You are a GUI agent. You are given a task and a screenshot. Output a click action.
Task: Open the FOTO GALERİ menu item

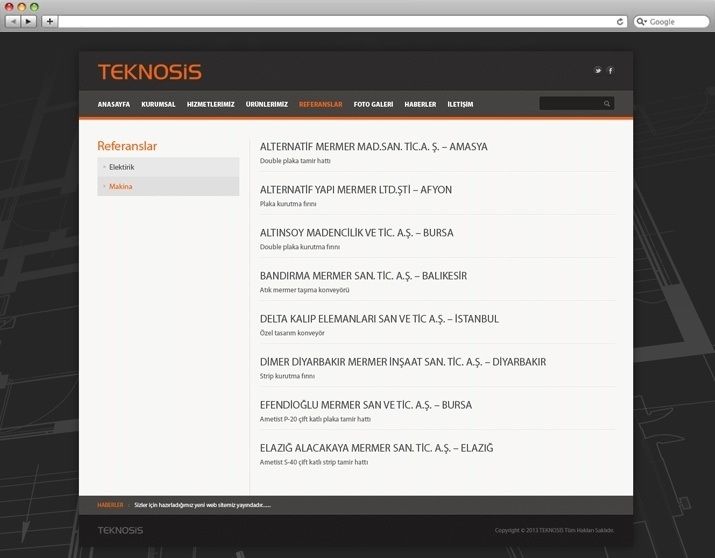(x=373, y=104)
